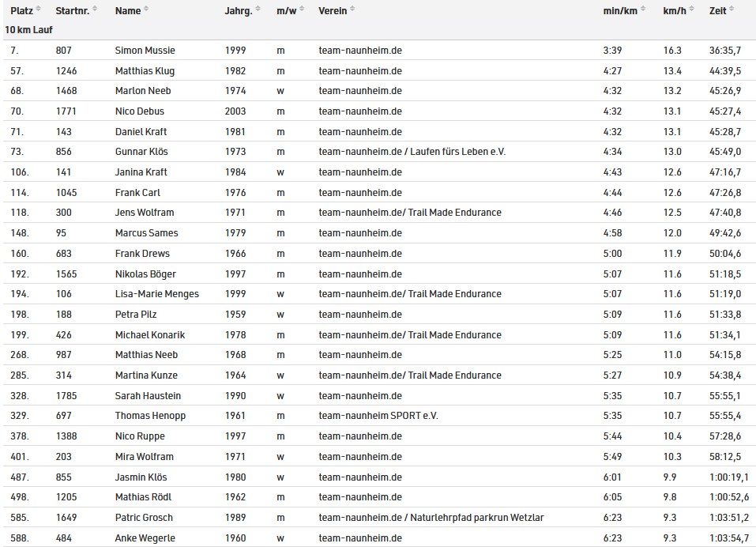Click start number 1771 of Nico Debus
This screenshot has height=547, width=756.
tap(66, 111)
